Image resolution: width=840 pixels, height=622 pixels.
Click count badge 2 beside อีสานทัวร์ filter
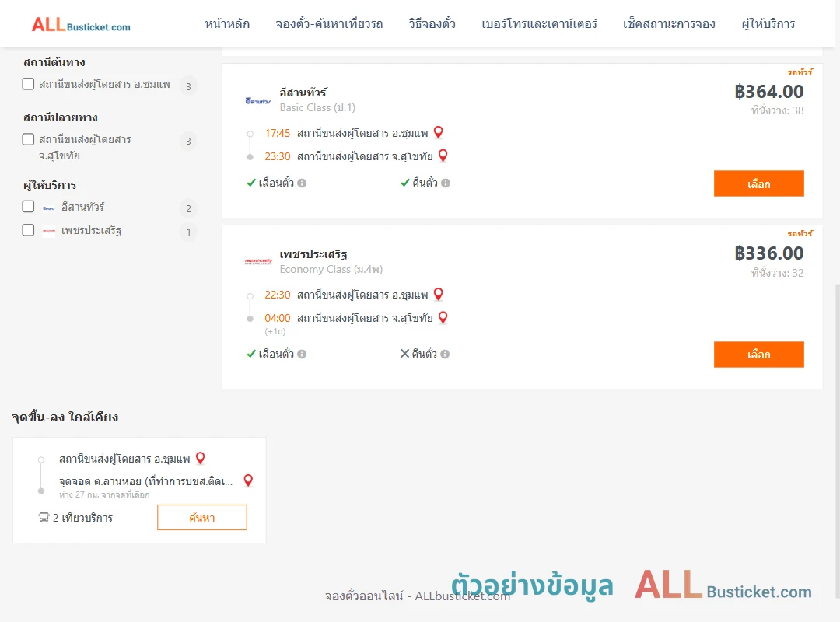(x=188, y=208)
